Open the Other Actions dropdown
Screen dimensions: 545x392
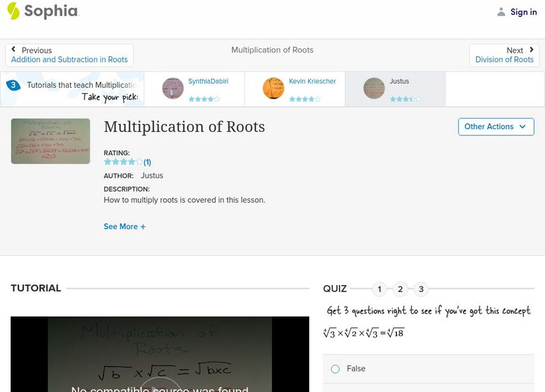click(496, 127)
